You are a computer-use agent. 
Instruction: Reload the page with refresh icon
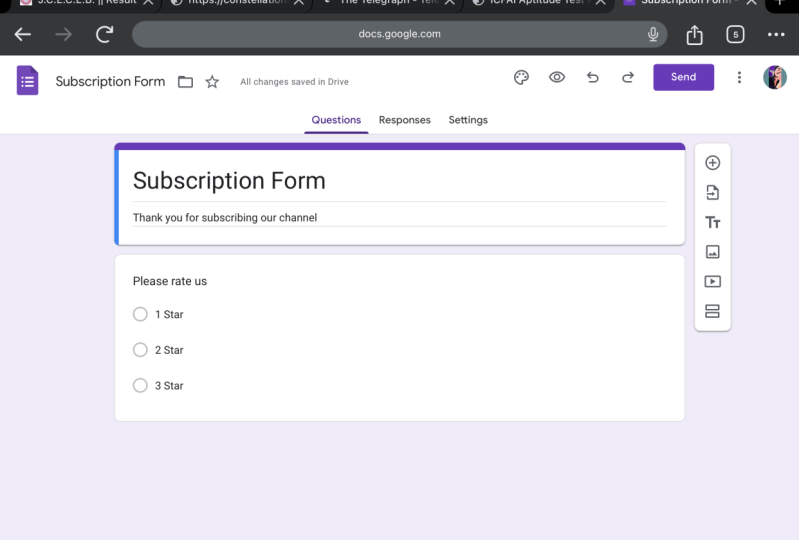[104, 35]
